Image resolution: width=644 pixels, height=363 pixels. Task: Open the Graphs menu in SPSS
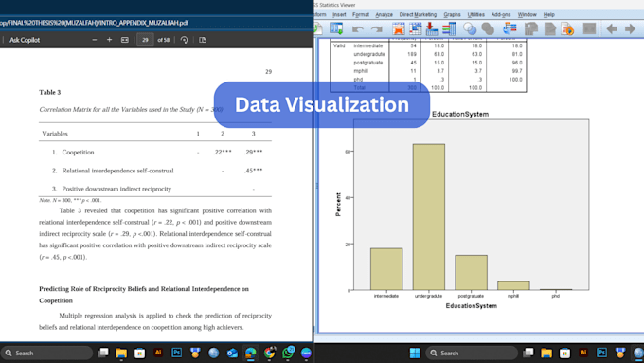click(x=452, y=15)
